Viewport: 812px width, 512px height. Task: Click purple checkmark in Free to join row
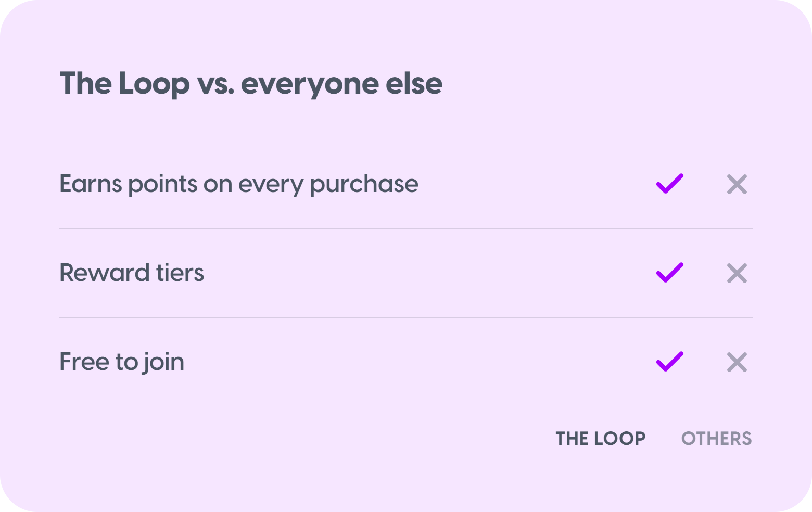pyautogui.click(x=670, y=362)
